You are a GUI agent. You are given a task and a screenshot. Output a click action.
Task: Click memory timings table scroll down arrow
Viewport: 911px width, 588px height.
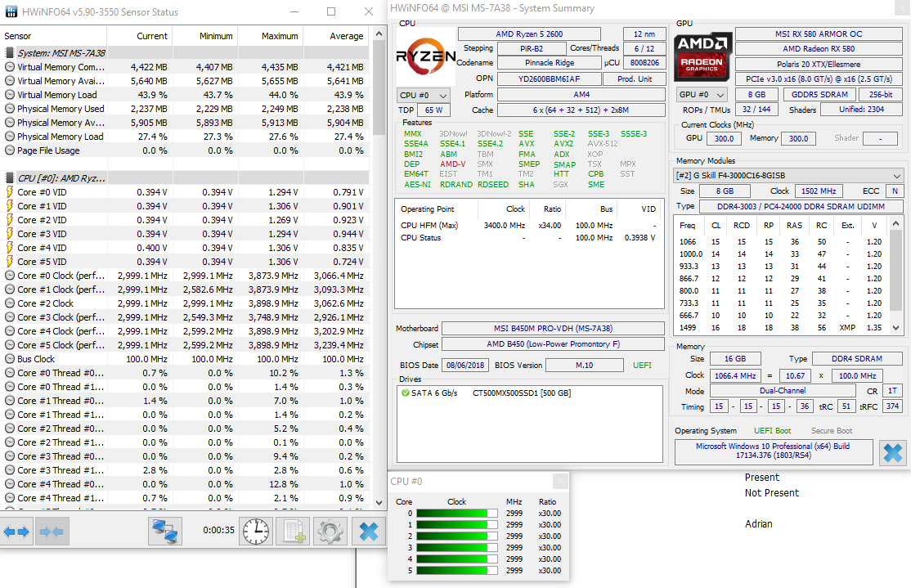tap(896, 328)
